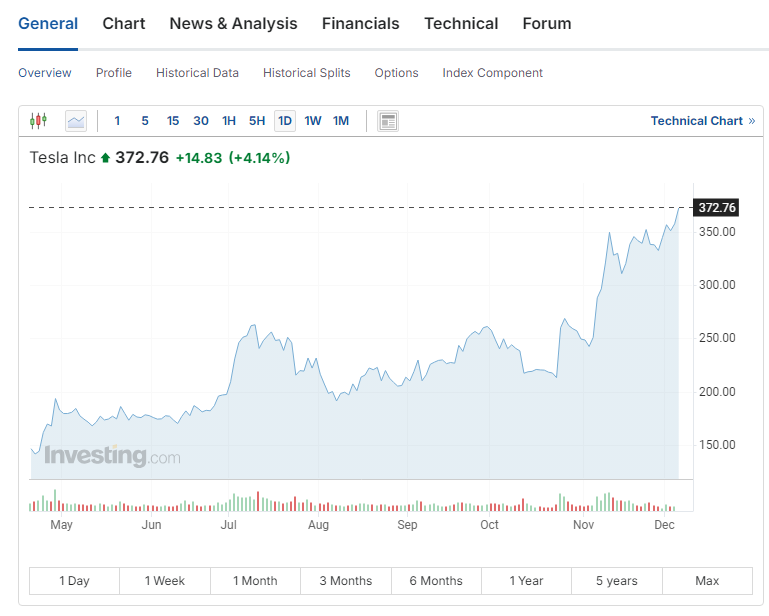Show the 3 Months range
Image resolution: width=769 pixels, height=616 pixels.
346,581
